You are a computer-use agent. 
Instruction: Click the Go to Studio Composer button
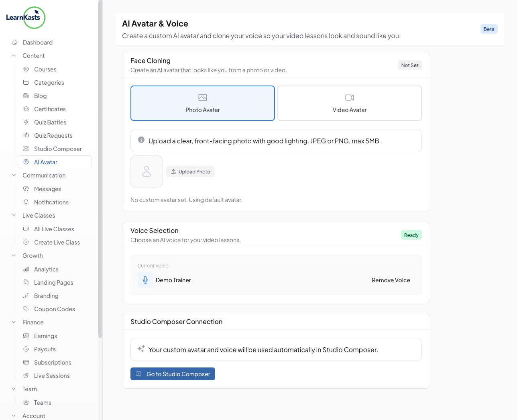(x=173, y=374)
